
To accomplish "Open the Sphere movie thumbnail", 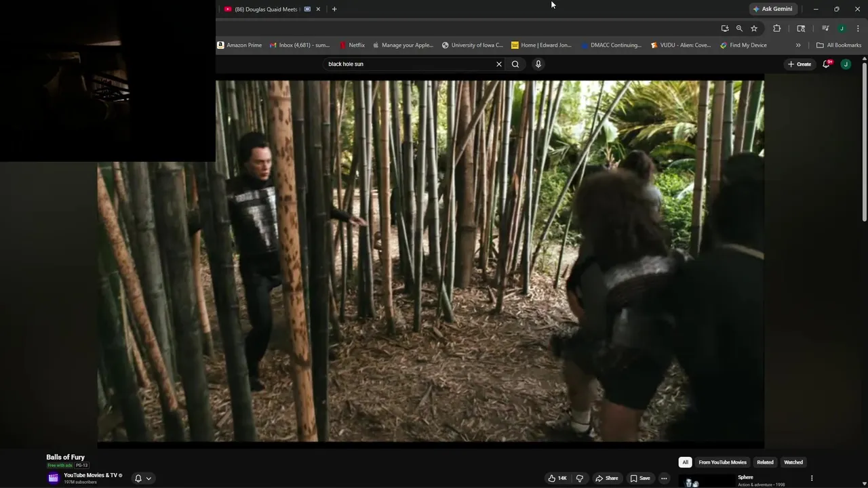I will tap(705, 481).
